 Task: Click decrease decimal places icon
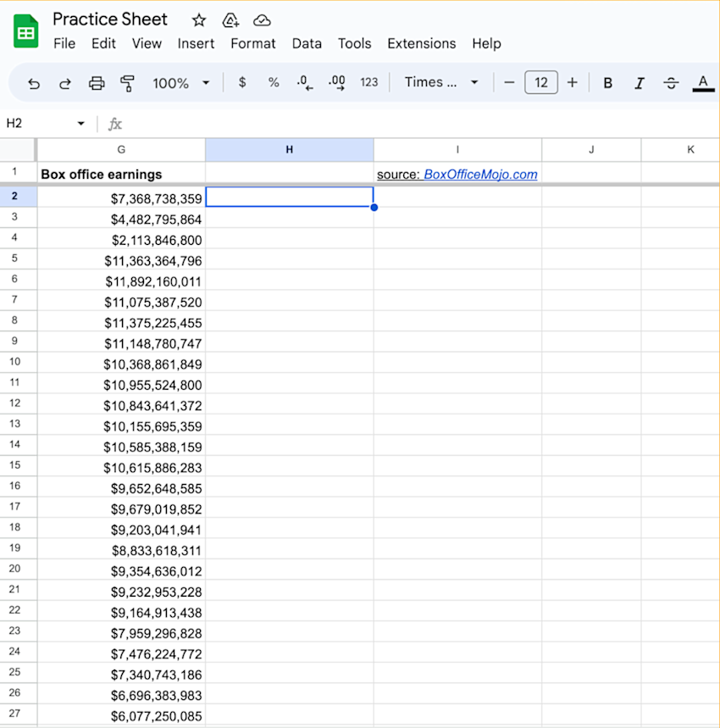click(x=303, y=82)
